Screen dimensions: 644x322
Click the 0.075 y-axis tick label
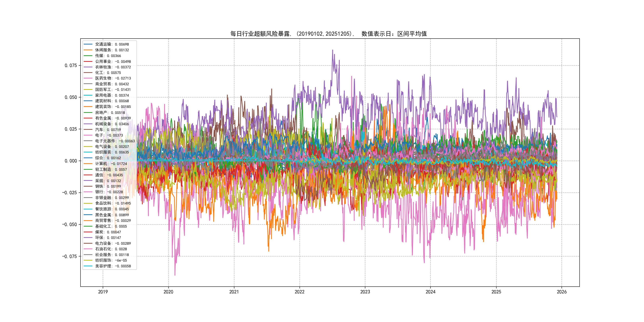[x=71, y=66]
